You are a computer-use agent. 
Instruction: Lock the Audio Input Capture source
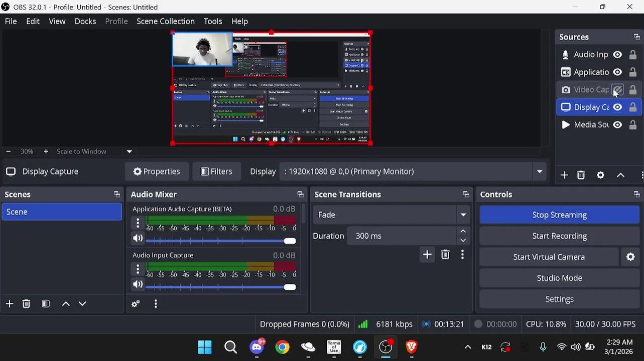pyautogui.click(x=633, y=55)
